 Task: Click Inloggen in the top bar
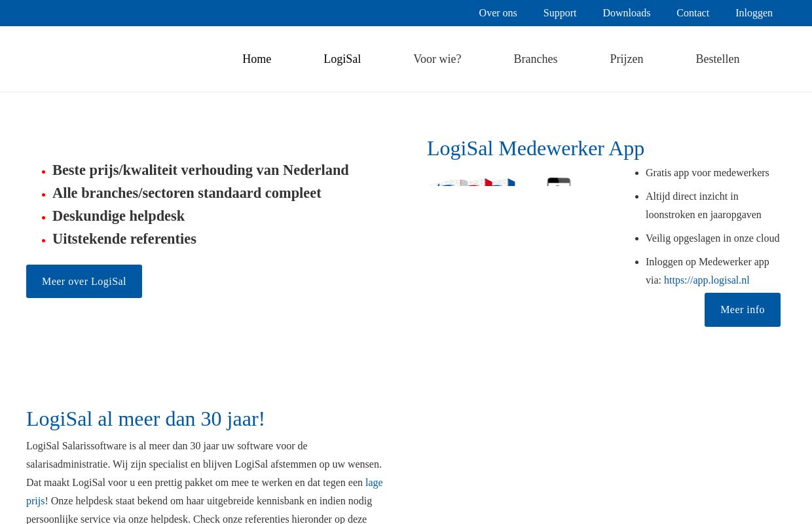pyautogui.click(x=754, y=13)
